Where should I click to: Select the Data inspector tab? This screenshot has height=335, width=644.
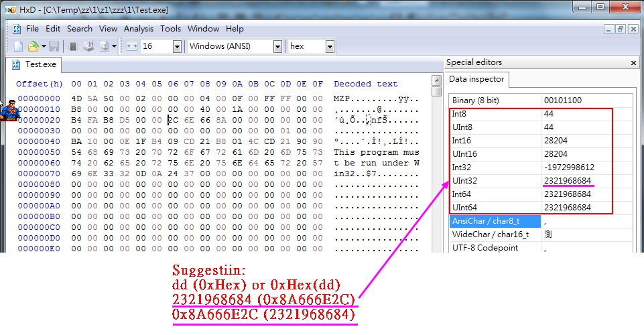[476, 79]
